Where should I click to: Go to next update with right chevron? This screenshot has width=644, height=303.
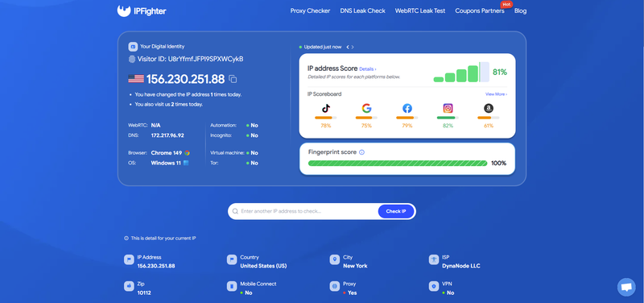[353, 47]
